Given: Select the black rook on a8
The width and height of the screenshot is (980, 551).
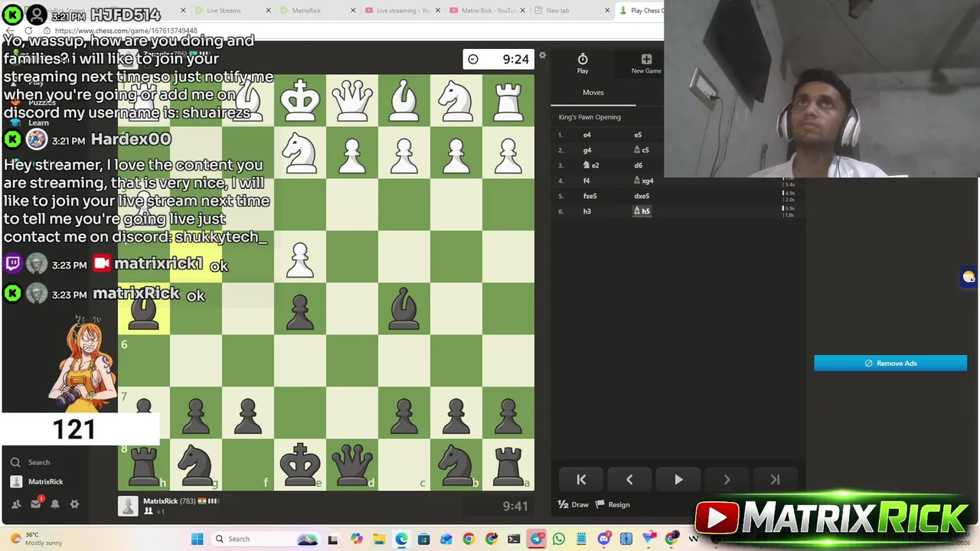Looking at the screenshot, I should (508, 465).
